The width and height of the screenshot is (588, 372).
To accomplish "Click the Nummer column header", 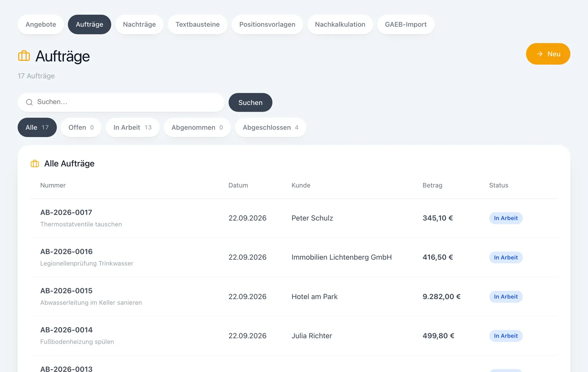I will pos(53,185).
